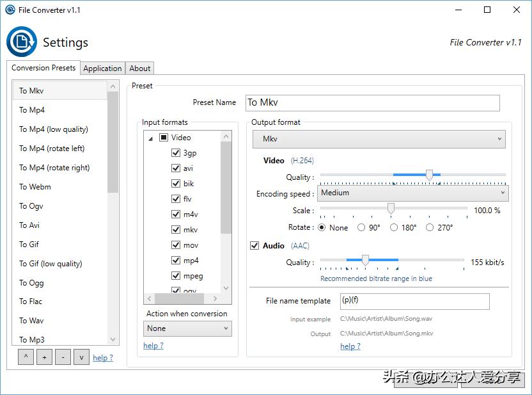
Task: Remove preset using the - button
Action: tap(63, 358)
